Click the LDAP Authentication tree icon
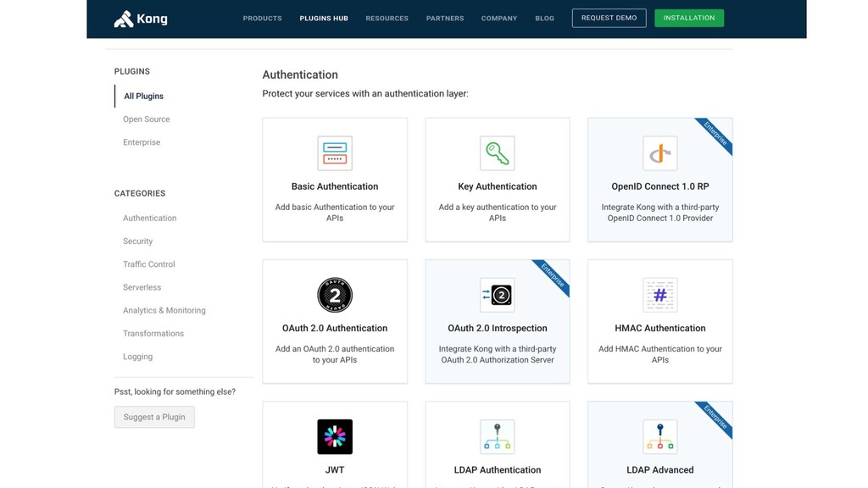The height and width of the screenshot is (488, 868). [497, 436]
